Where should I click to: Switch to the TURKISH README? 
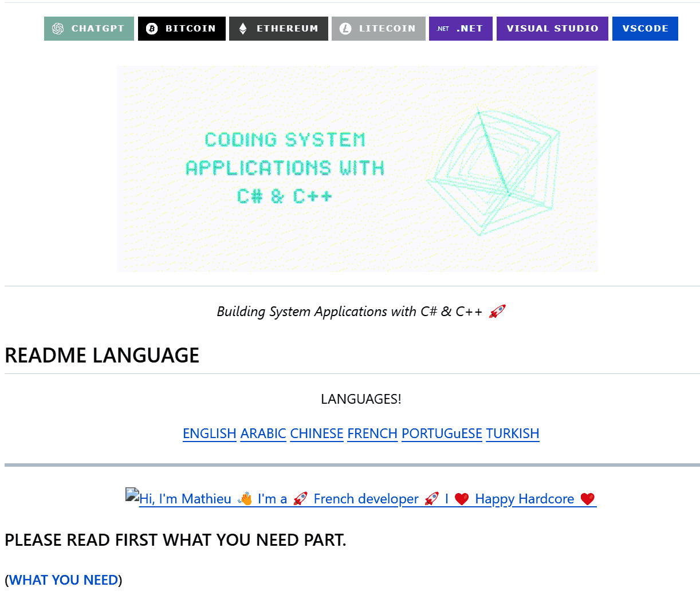tap(512, 434)
